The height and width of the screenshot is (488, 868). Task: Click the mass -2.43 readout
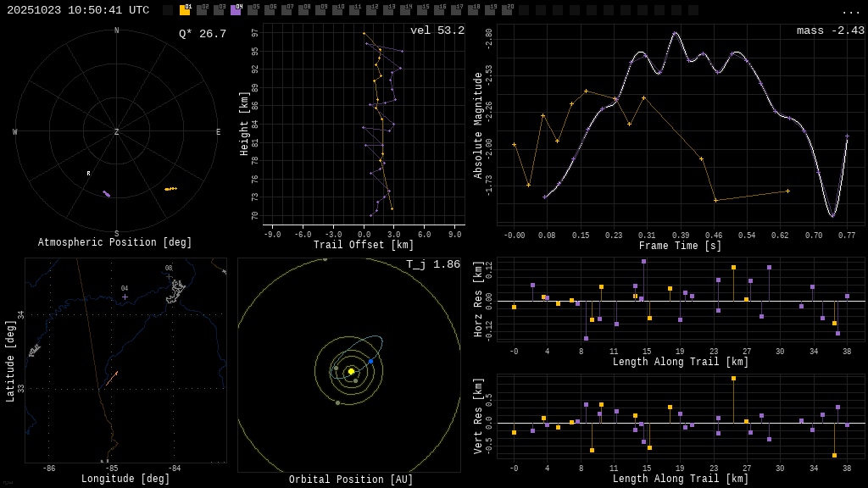tap(830, 30)
